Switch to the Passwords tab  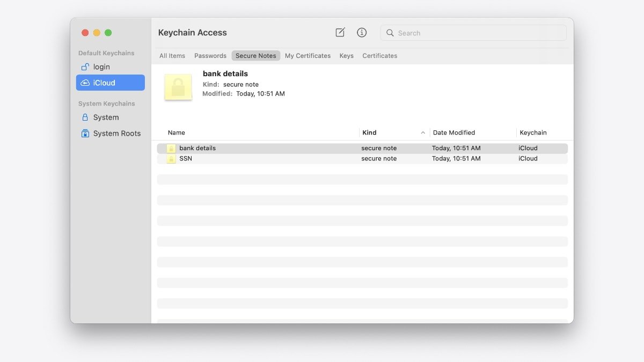coord(210,56)
